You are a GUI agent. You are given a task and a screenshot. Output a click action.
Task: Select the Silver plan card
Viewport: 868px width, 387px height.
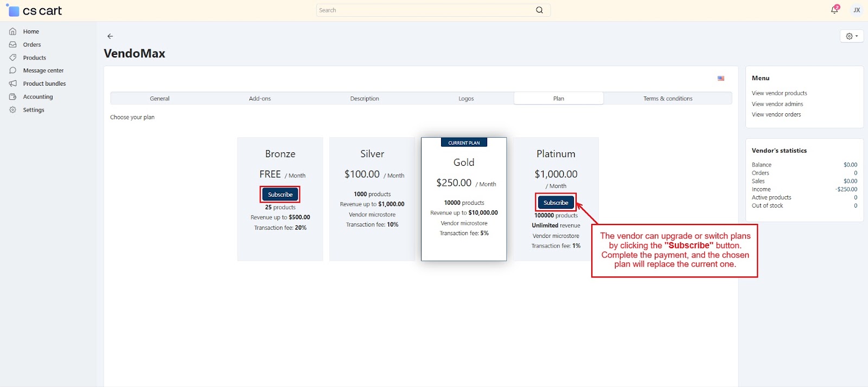tap(372, 199)
